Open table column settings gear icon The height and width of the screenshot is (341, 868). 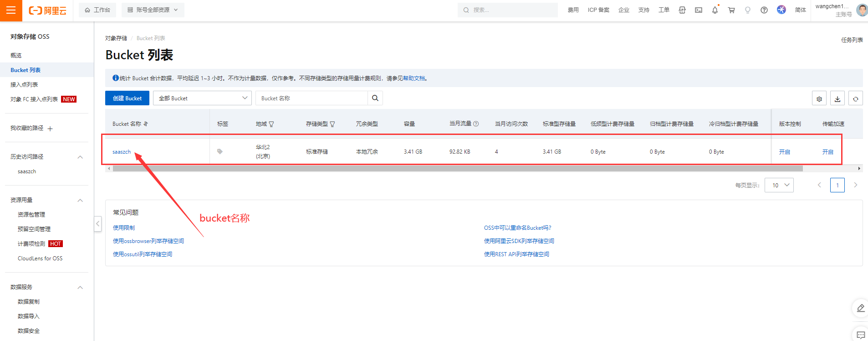(819, 98)
